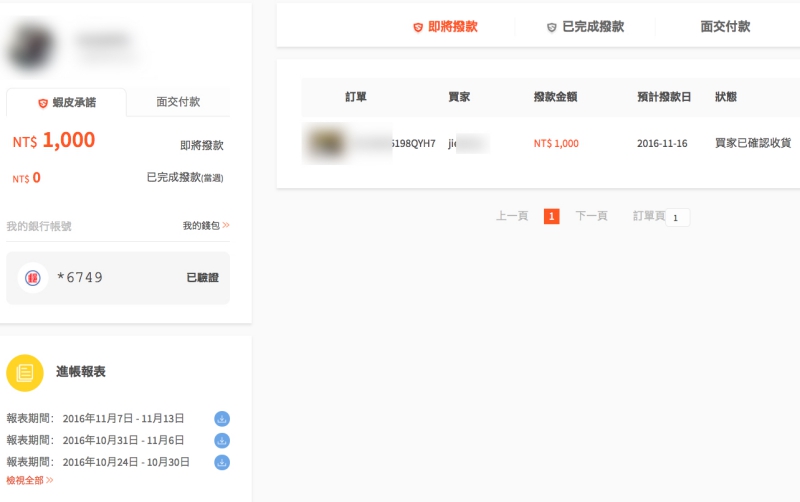Click the blurred profile avatar

click(31, 47)
